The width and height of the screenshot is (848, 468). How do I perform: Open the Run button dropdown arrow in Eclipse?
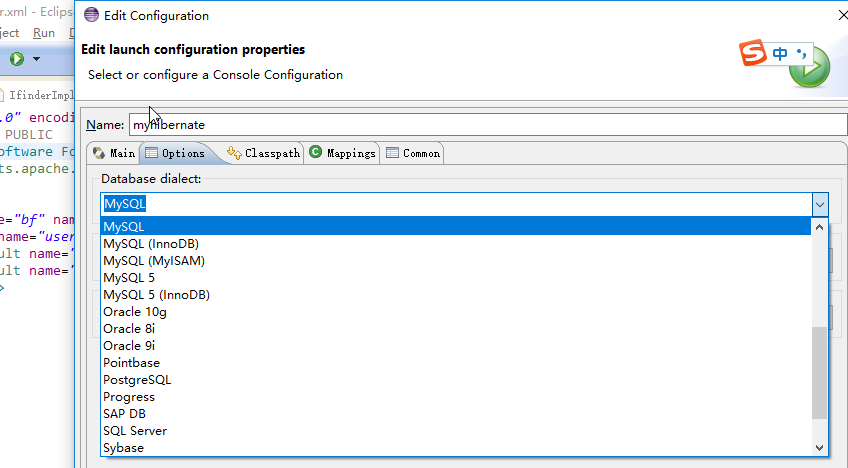pos(36,58)
